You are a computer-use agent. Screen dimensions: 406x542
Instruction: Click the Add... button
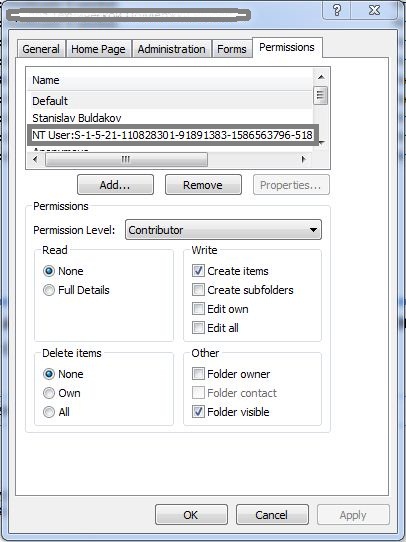click(115, 185)
